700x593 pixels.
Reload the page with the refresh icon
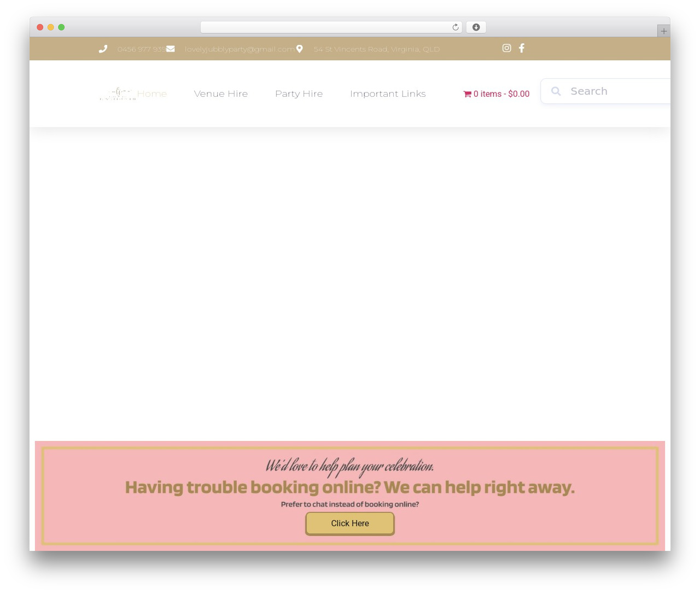coord(456,27)
